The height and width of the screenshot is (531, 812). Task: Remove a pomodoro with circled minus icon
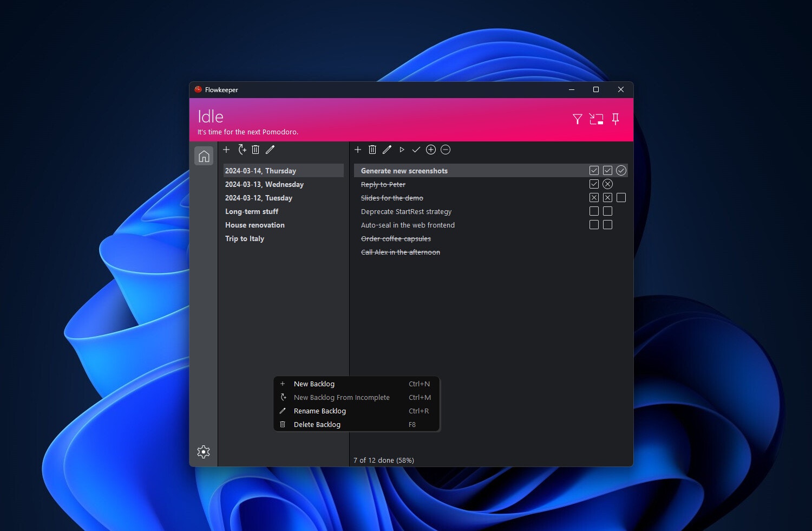click(x=446, y=150)
